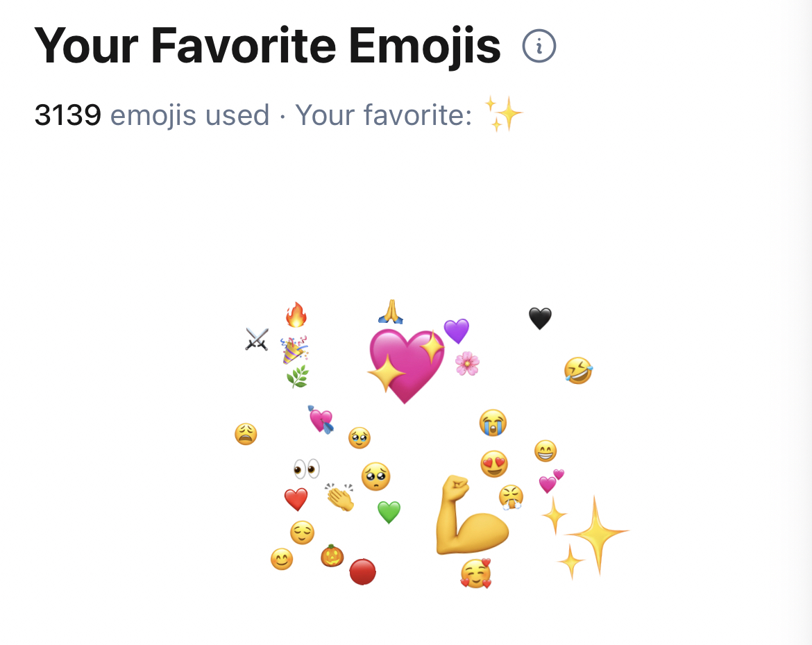Click the clapping hands emoji
This screenshot has height=645, width=812.
point(340,497)
